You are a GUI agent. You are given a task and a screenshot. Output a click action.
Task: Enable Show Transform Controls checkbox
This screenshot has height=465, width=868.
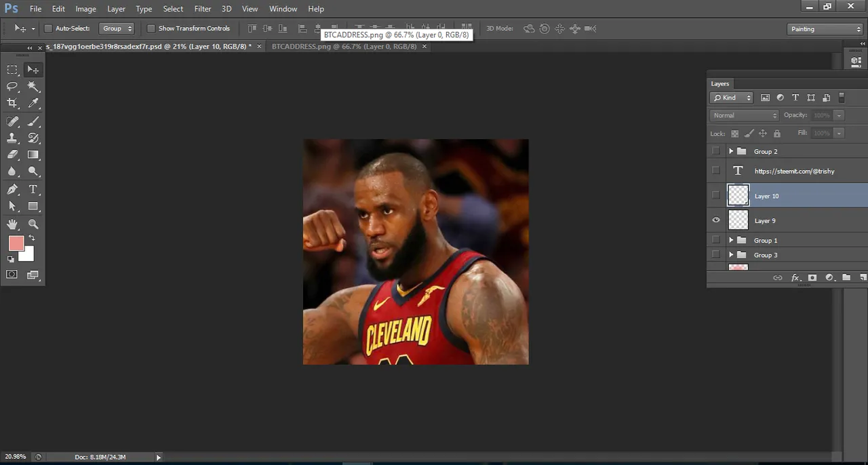point(151,28)
